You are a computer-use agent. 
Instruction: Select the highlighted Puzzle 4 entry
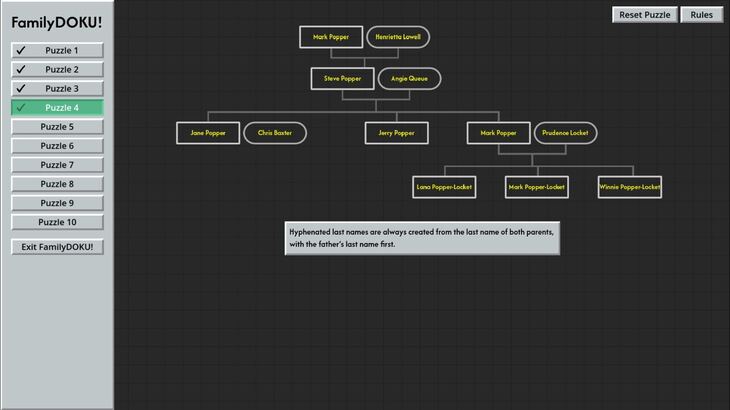pos(57,108)
